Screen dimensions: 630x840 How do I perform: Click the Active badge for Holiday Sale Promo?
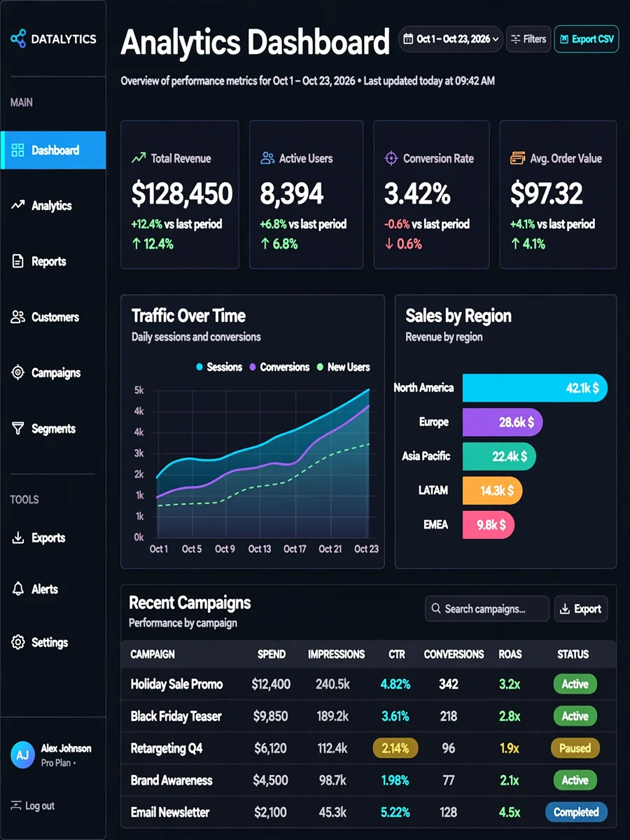[575, 684]
